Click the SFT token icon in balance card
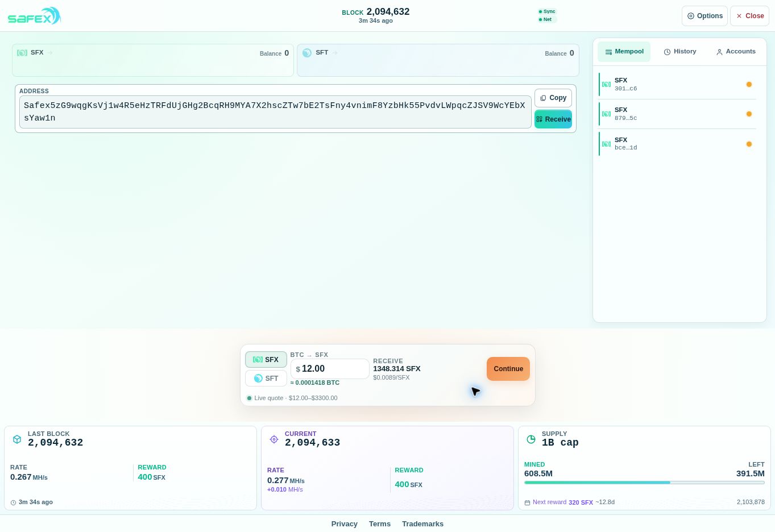This screenshot has height=532, width=775. (307, 53)
